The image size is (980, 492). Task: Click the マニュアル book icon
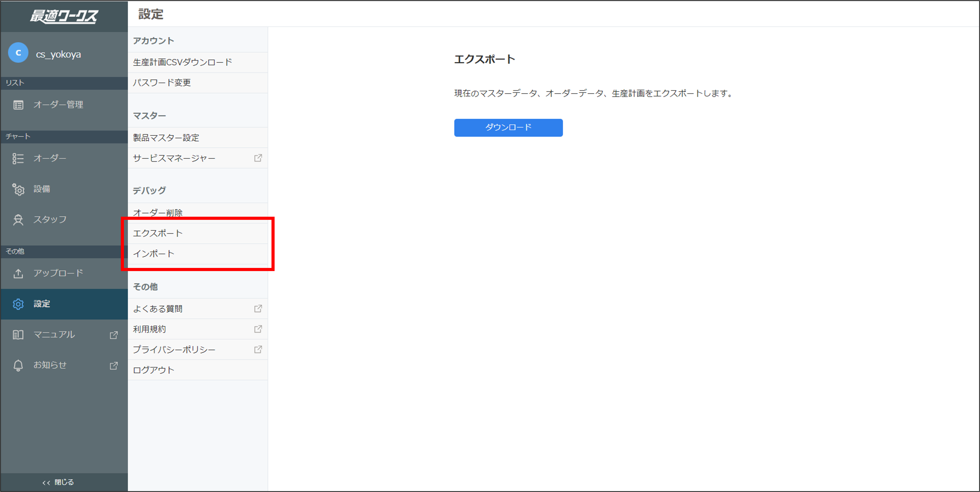[x=18, y=335]
